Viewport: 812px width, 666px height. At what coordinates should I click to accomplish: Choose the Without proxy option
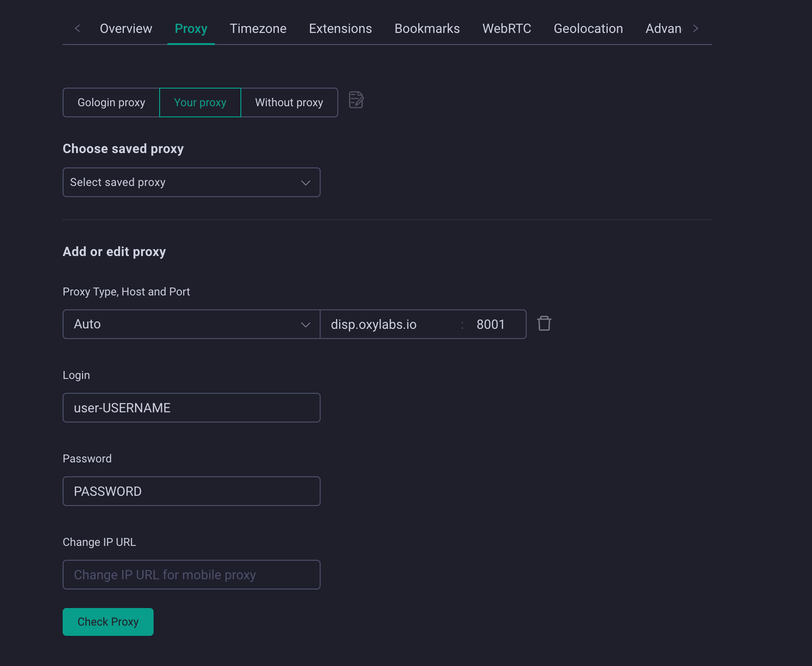point(289,102)
